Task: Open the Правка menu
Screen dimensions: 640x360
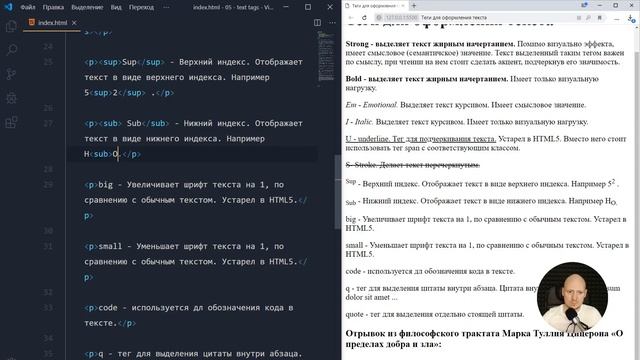Action: (x=53, y=7)
